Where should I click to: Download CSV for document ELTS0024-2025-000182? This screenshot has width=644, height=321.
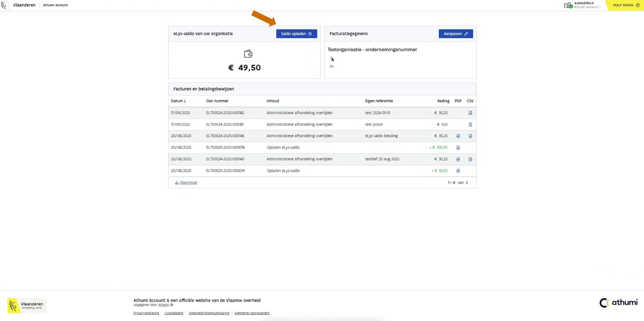470,113
